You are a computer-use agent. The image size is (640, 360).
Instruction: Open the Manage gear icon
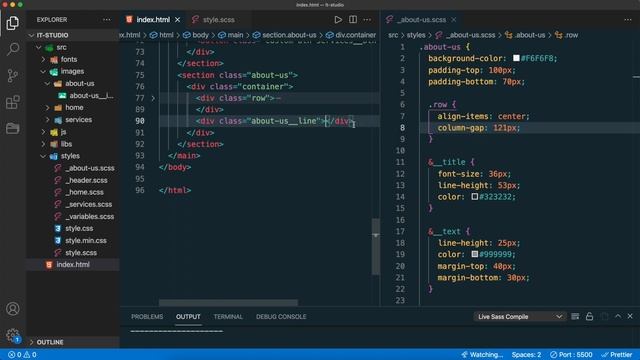[x=13, y=336]
